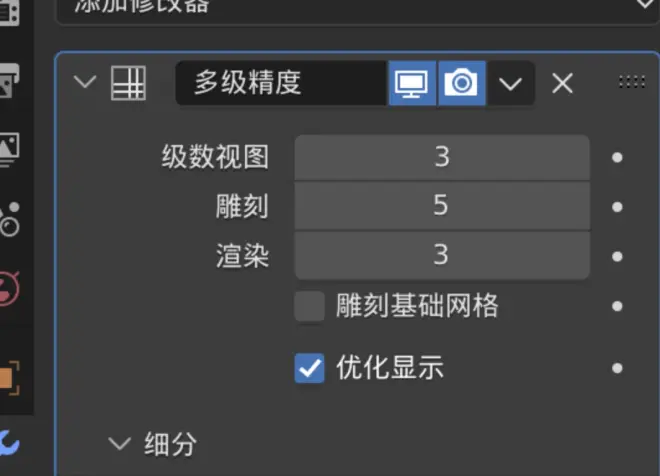Viewport: 660px width, 476px height.
Task: Click the 渲染 level value field
Action: point(442,255)
